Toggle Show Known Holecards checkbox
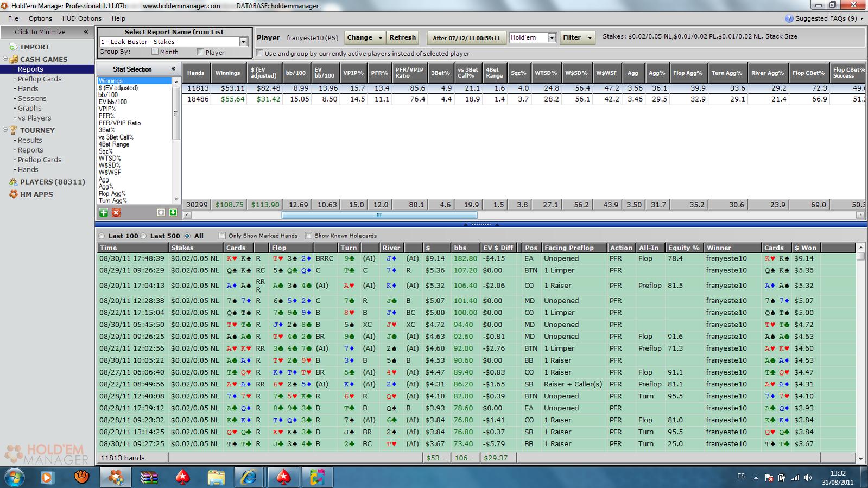 (308, 236)
